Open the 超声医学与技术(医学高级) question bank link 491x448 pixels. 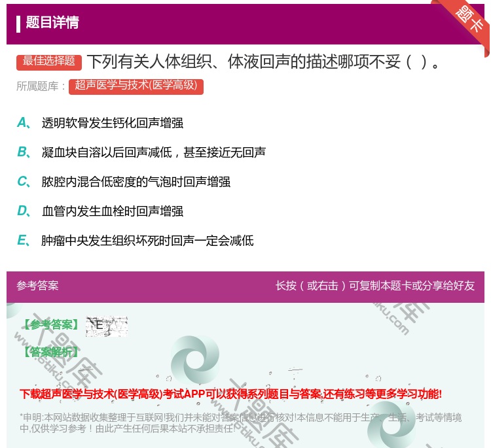click(136, 86)
